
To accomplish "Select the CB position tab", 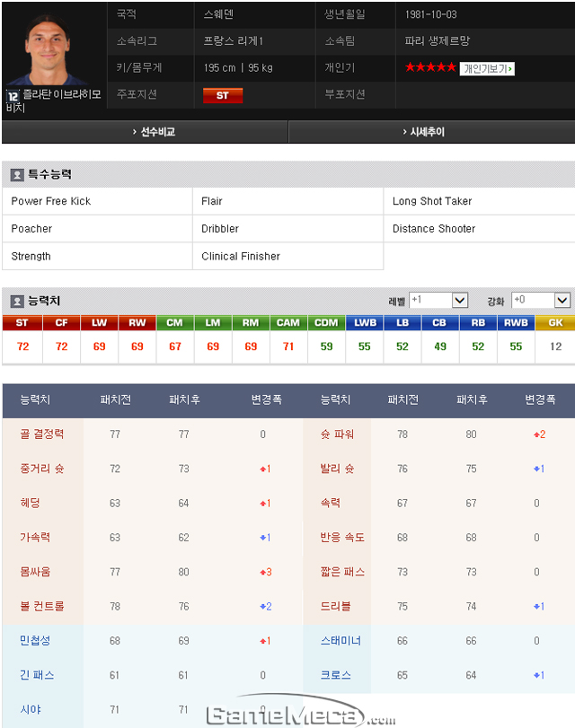I will click(440, 322).
